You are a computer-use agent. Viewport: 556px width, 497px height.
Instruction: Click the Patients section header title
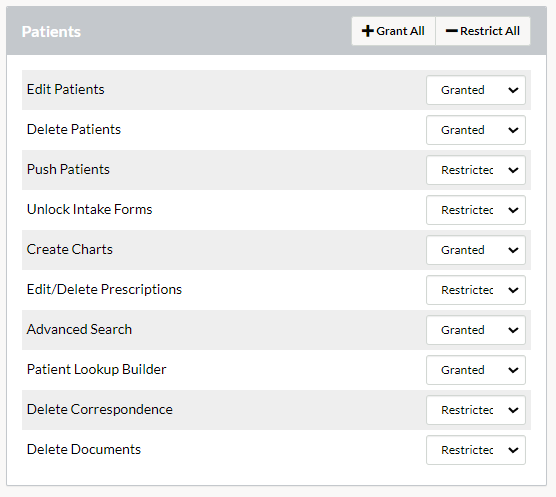[x=51, y=32]
